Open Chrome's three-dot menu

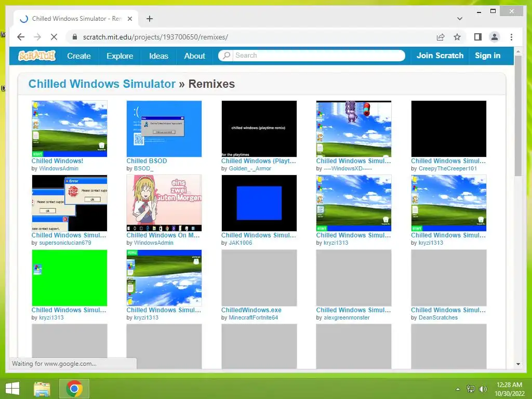[x=511, y=37]
